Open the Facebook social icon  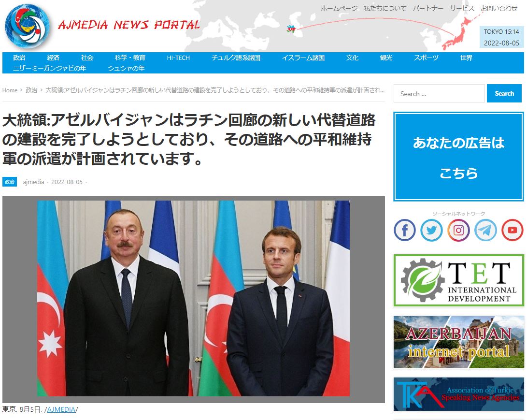405,230
